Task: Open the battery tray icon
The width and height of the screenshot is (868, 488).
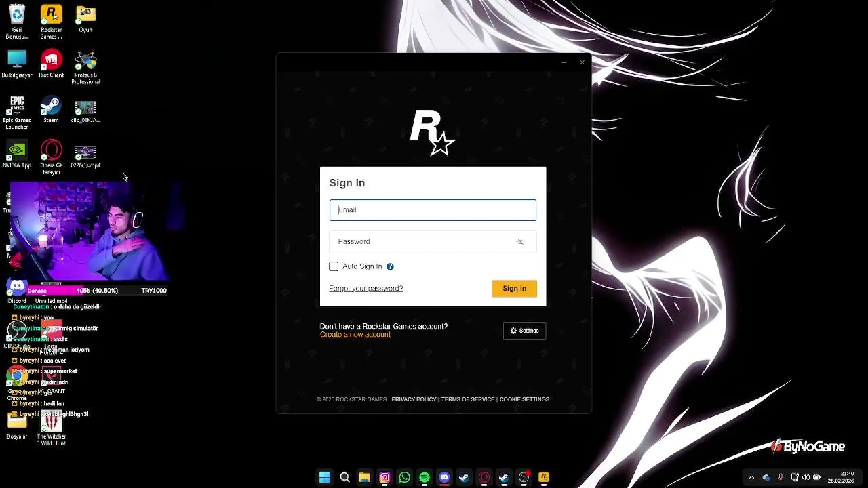Action: (816, 478)
